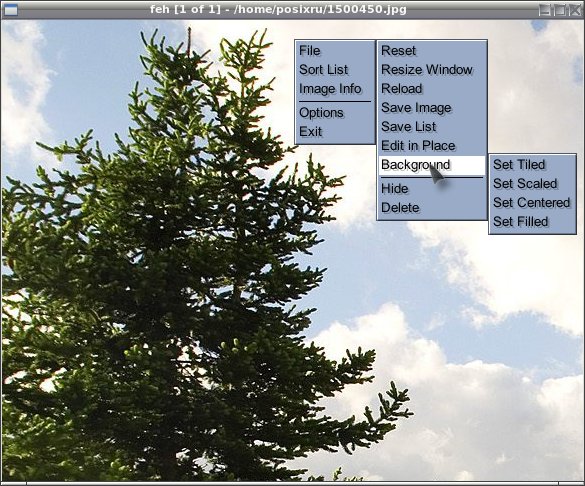Set background as Scaled
Viewport: 585px width, 486px height.
tap(532, 184)
